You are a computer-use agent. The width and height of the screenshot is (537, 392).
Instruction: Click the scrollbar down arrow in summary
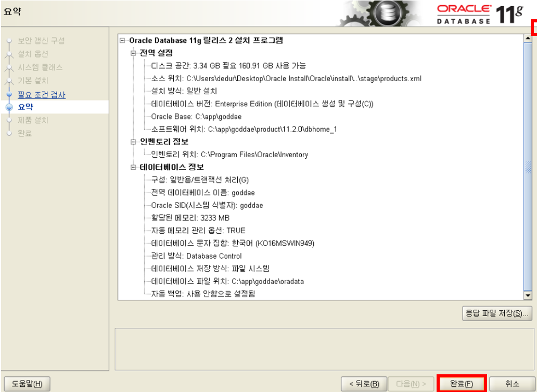pyautogui.click(x=528, y=295)
